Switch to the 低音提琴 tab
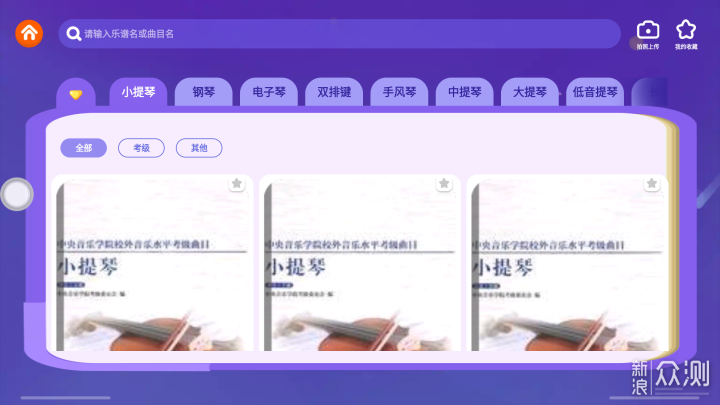This screenshot has height=405, width=720. (595, 92)
